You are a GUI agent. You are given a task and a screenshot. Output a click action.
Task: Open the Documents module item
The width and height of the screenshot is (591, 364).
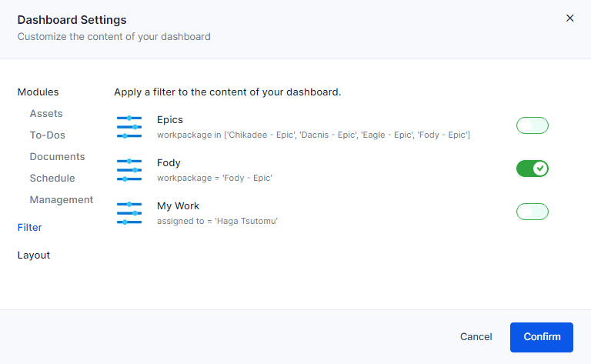pos(57,157)
